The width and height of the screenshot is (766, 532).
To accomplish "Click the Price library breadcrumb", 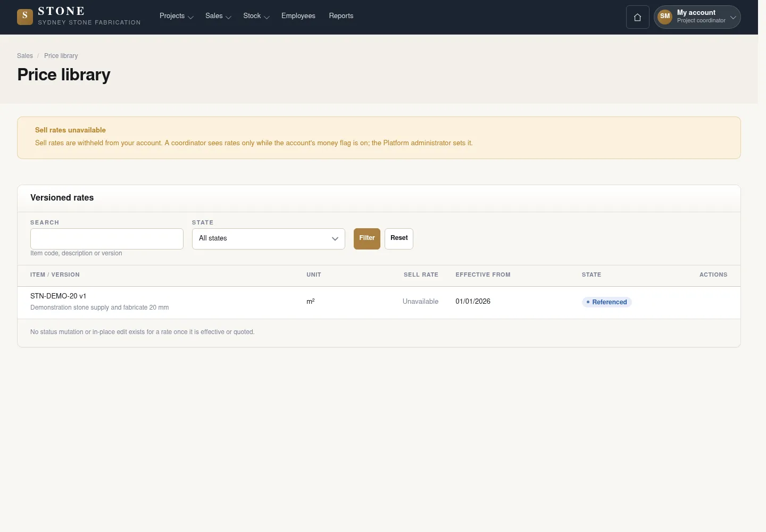I will point(61,56).
